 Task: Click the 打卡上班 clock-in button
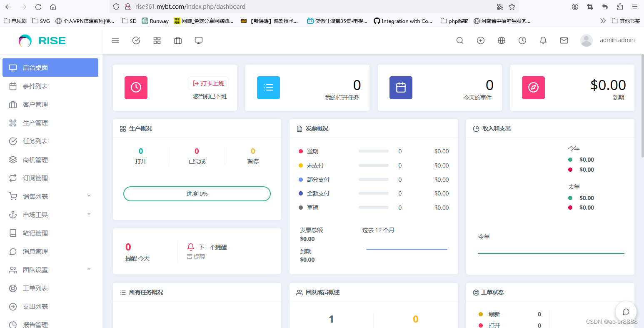[208, 83]
